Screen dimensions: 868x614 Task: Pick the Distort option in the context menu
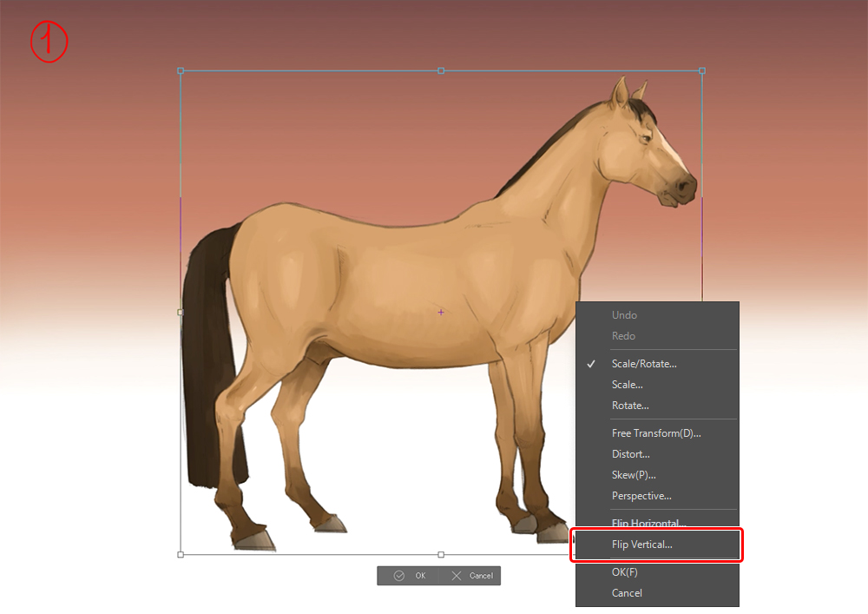[630, 454]
